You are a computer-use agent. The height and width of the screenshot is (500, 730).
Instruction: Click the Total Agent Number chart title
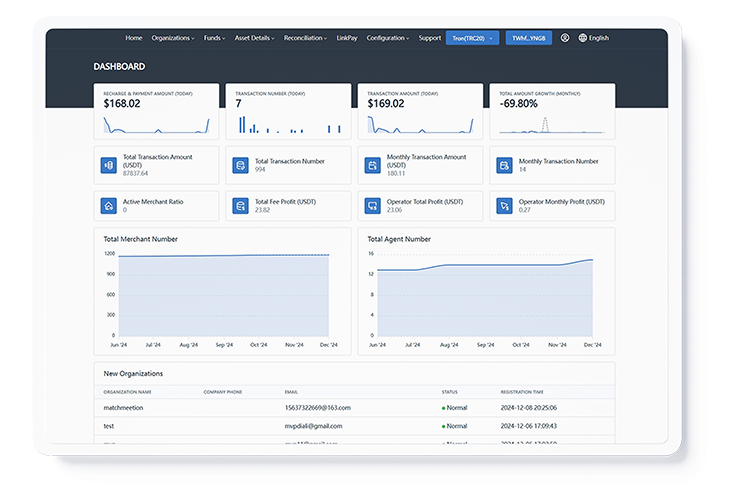coord(399,239)
